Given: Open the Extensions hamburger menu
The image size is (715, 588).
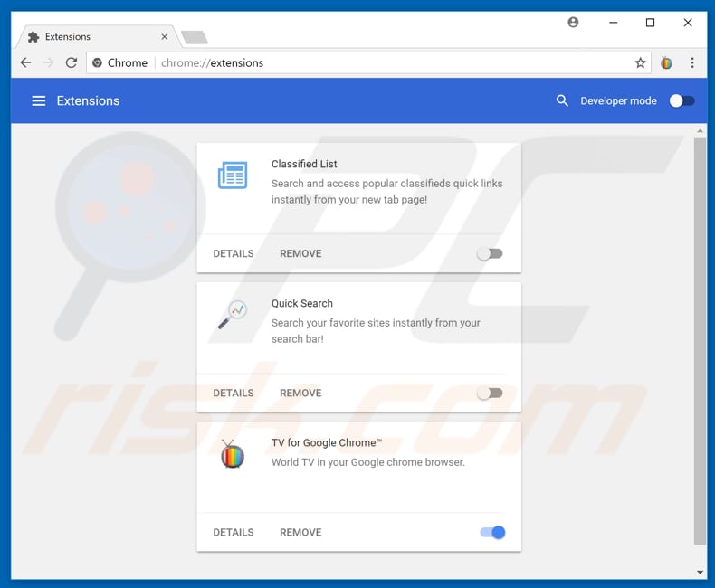Looking at the screenshot, I should [x=39, y=100].
